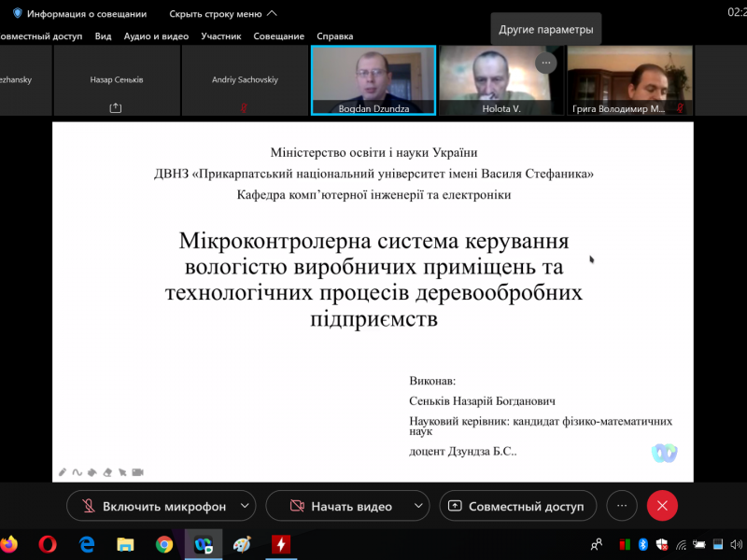This screenshot has height=560, width=747.
Task: Open Opera browser from the taskbar
Action: tap(48, 544)
